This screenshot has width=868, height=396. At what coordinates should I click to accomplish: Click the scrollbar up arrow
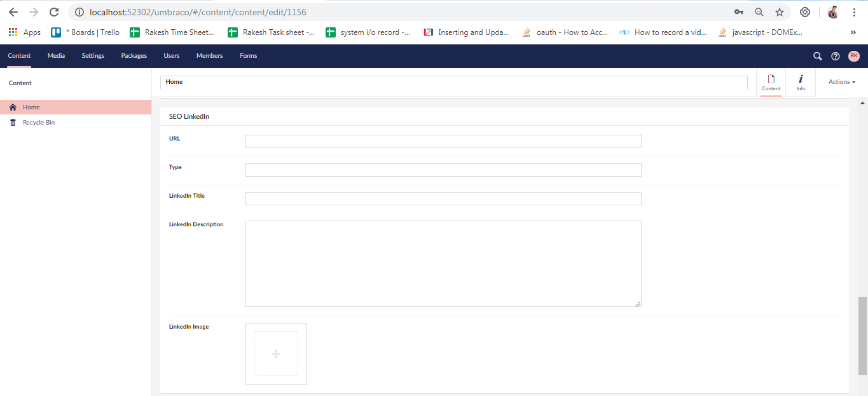(862, 102)
